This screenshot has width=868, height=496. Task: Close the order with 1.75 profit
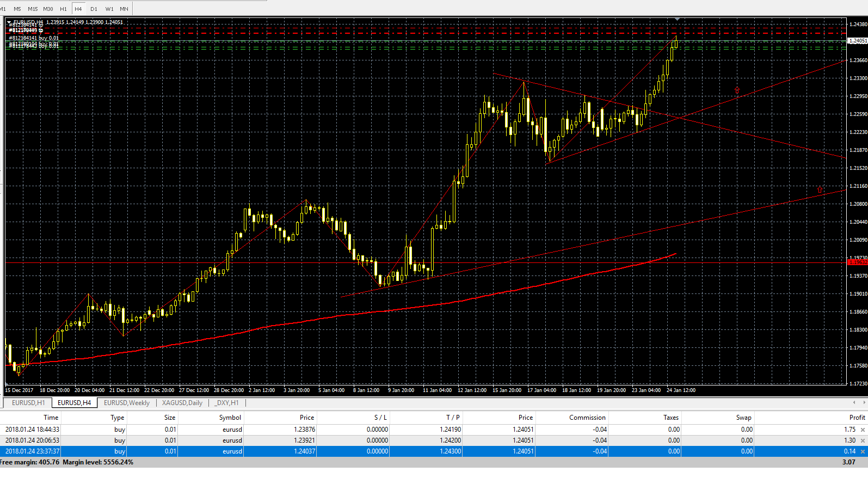coord(863,430)
